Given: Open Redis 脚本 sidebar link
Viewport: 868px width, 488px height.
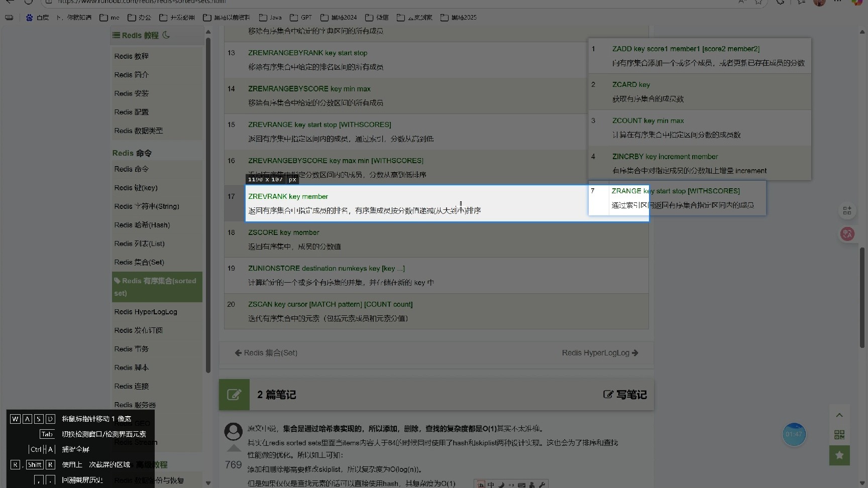Looking at the screenshot, I should click(131, 368).
